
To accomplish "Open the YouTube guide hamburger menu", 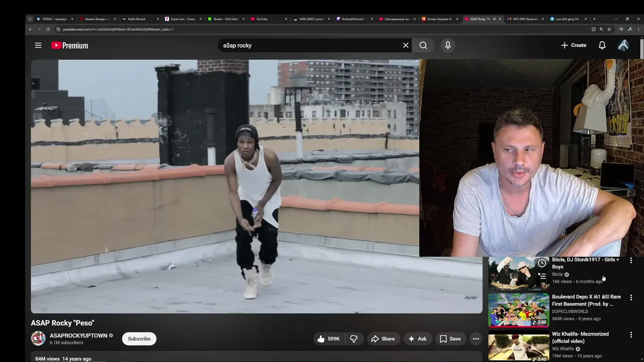I will coord(38,45).
